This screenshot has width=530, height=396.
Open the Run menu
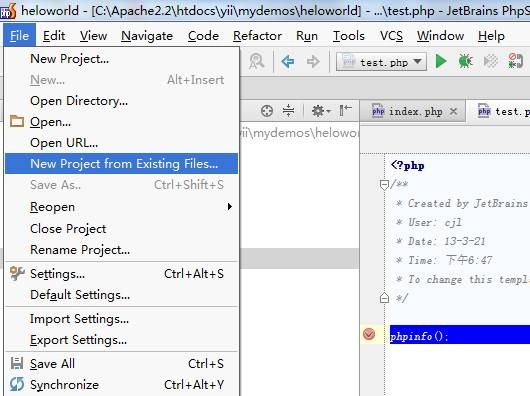(x=307, y=35)
